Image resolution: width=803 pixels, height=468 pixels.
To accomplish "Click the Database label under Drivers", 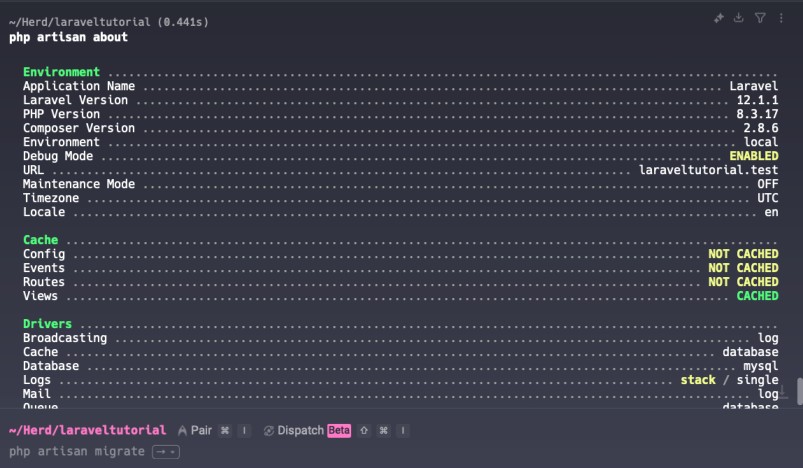I will click(x=51, y=366).
